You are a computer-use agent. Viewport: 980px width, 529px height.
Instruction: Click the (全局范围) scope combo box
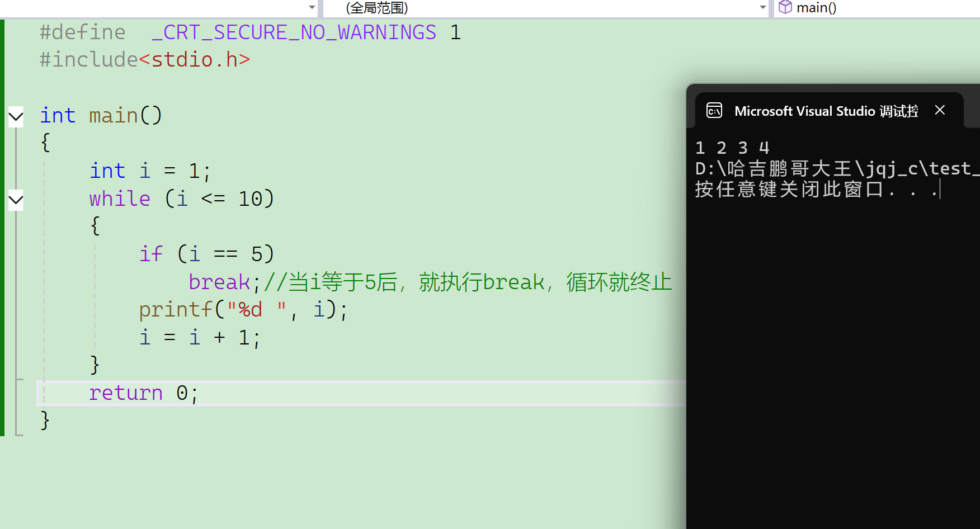(x=546, y=8)
